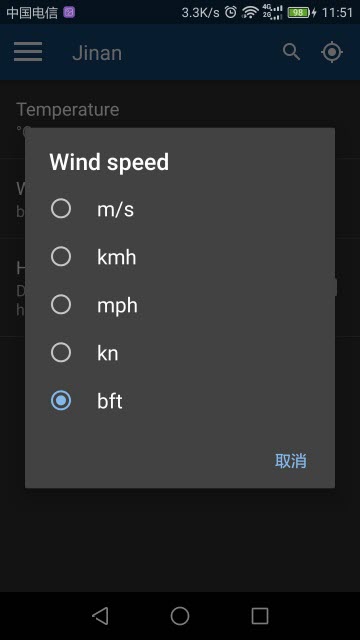
Task: Select the kmh radio button
Action: (x=61, y=257)
